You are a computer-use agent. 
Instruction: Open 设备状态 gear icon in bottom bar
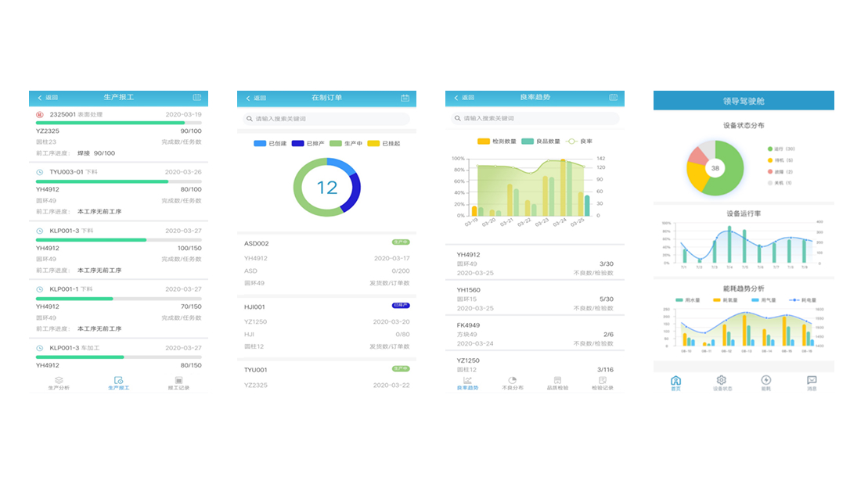point(722,381)
